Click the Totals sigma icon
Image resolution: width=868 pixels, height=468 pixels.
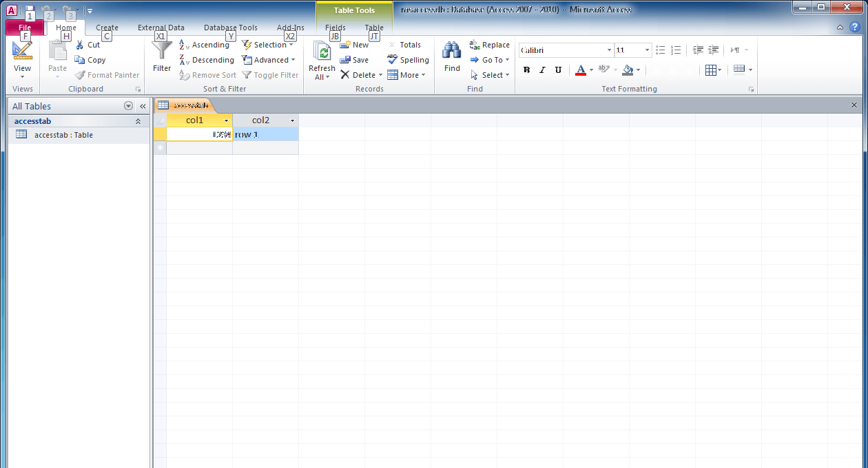click(x=393, y=45)
